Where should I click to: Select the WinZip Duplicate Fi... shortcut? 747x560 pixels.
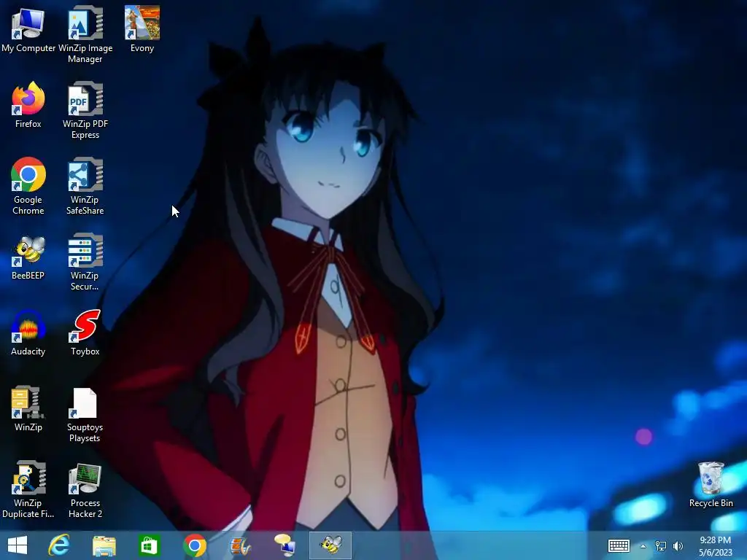(28, 489)
